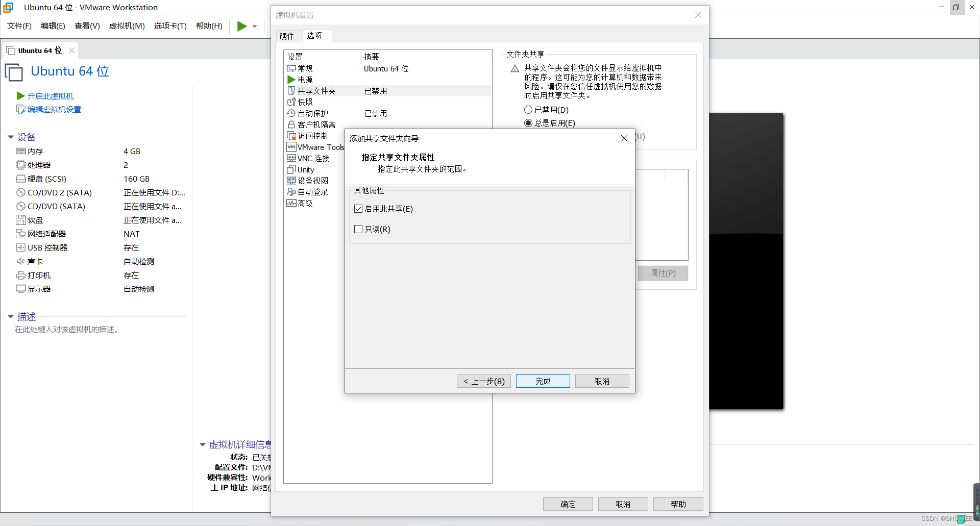Image resolution: width=980 pixels, height=526 pixels.
Task: Uncheck the 启用此共享(E) checkbox
Action: [x=358, y=209]
